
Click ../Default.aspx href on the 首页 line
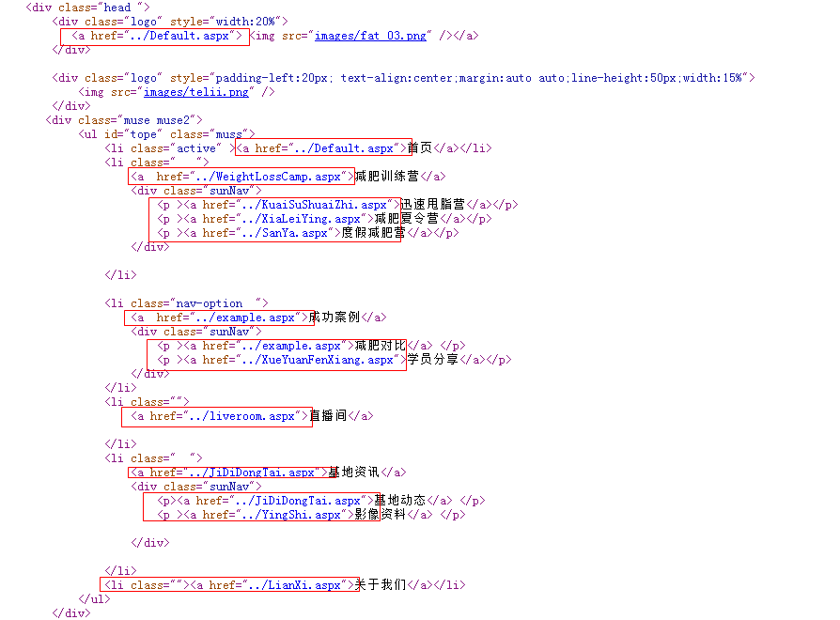pyautogui.click(x=344, y=148)
